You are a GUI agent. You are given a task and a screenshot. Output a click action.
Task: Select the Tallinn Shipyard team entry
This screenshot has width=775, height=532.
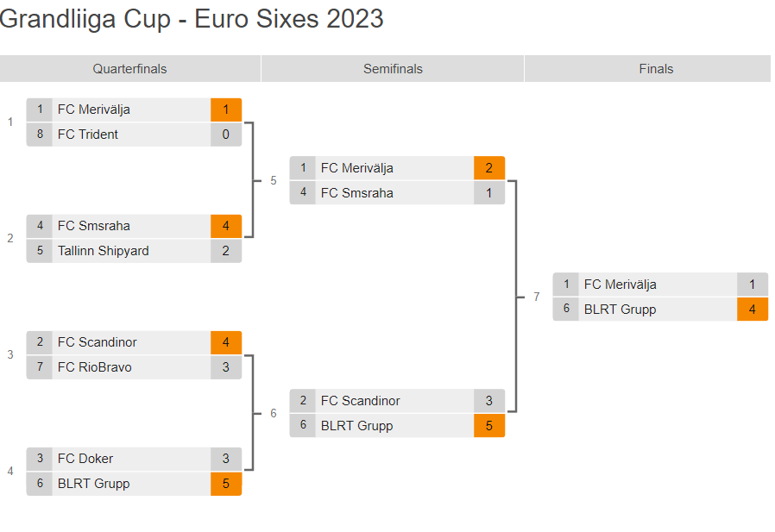pyautogui.click(x=103, y=251)
